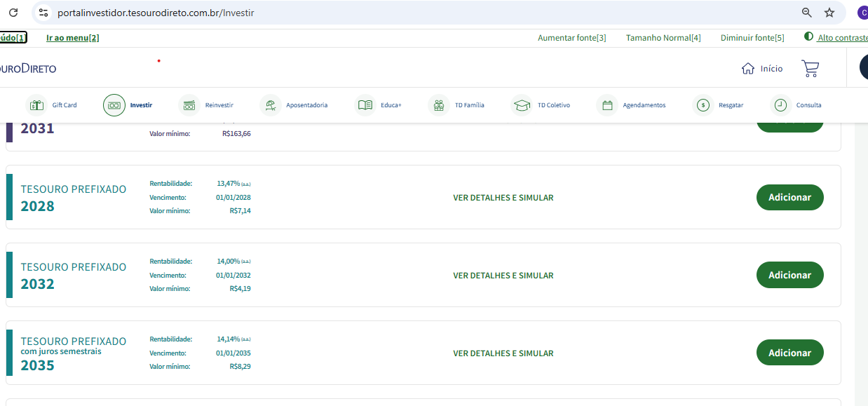Screen dimensions: 868x406
Task: Add Tesouro Prefixado 2028 to cart
Action: [789, 197]
